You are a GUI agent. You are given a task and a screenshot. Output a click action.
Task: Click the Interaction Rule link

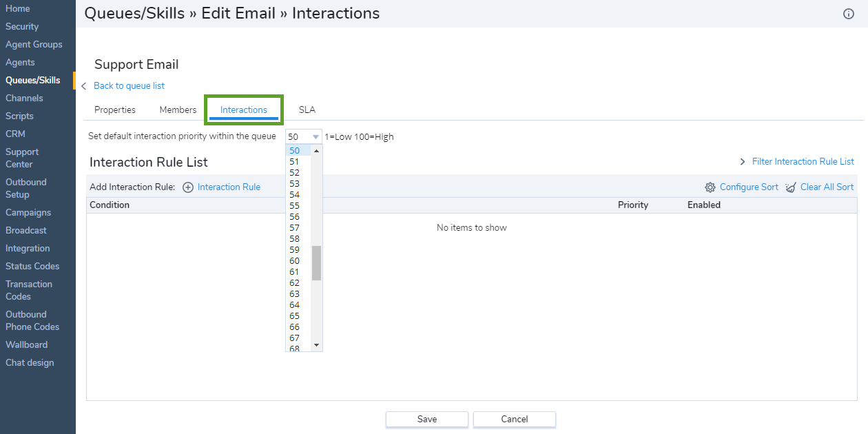(229, 187)
